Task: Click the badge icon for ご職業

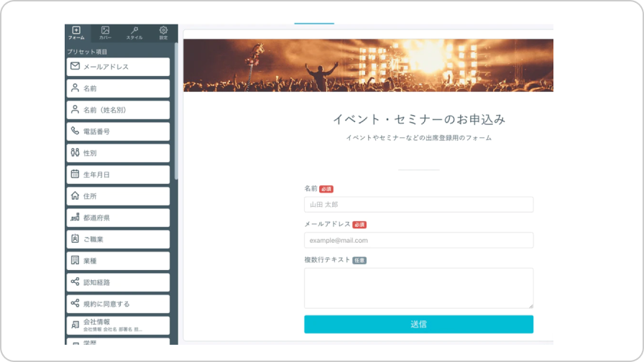Action: (x=75, y=238)
